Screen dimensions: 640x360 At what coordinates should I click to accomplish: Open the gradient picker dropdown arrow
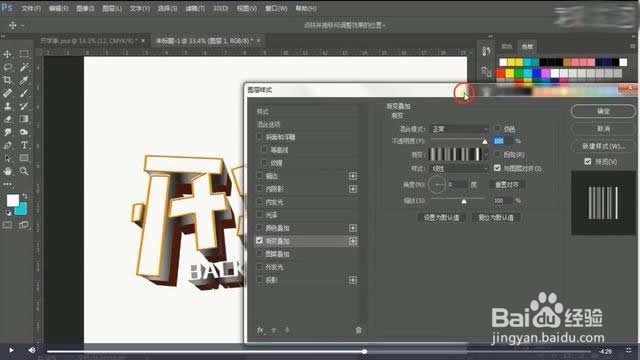tap(486, 154)
